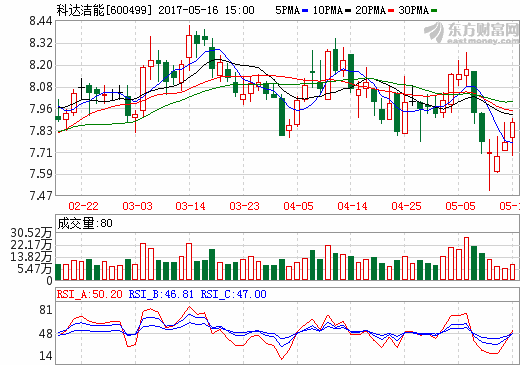Viewport: 520px width, 365px height.
Task: Click the lowest candlestick reaching 7.47 in May
Action: tap(489, 165)
